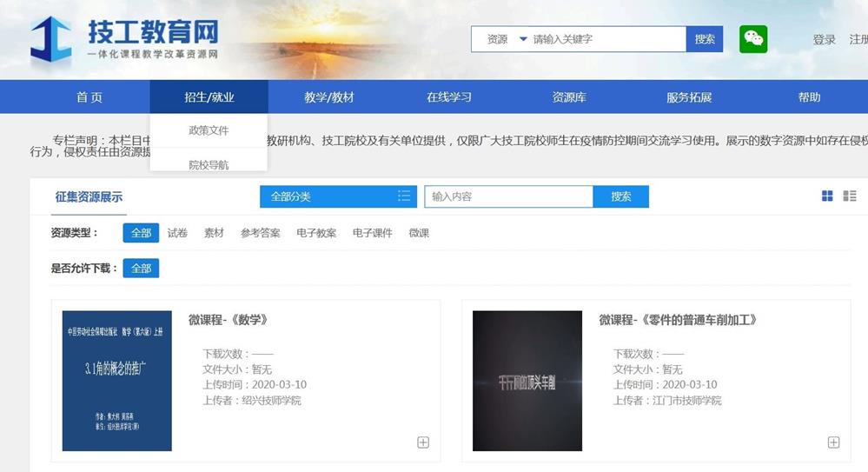This screenshot has width=868, height=472.
Task: Open the 全部分类 category dropdown
Action: tap(337, 196)
